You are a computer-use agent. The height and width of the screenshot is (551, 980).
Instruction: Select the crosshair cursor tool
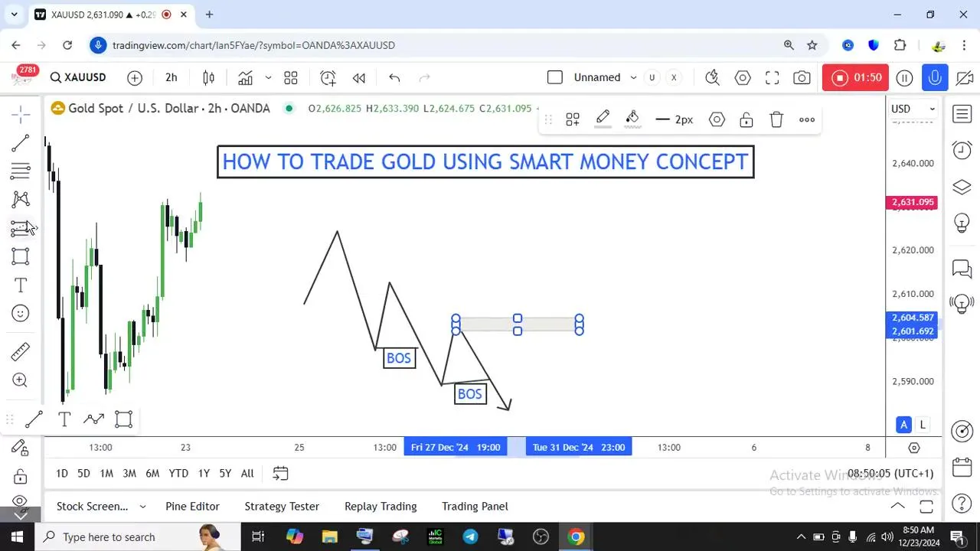point(21,115)
